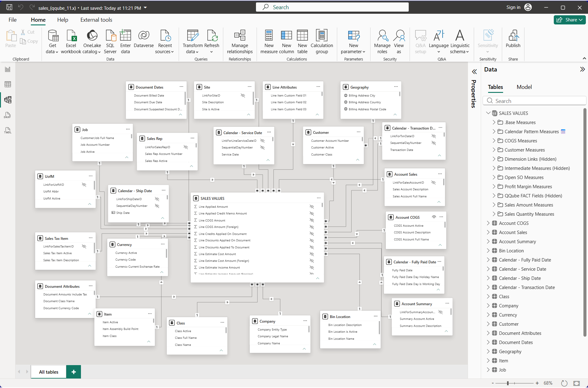
Task: Open TMDL view
Action: tap(8, 130)
